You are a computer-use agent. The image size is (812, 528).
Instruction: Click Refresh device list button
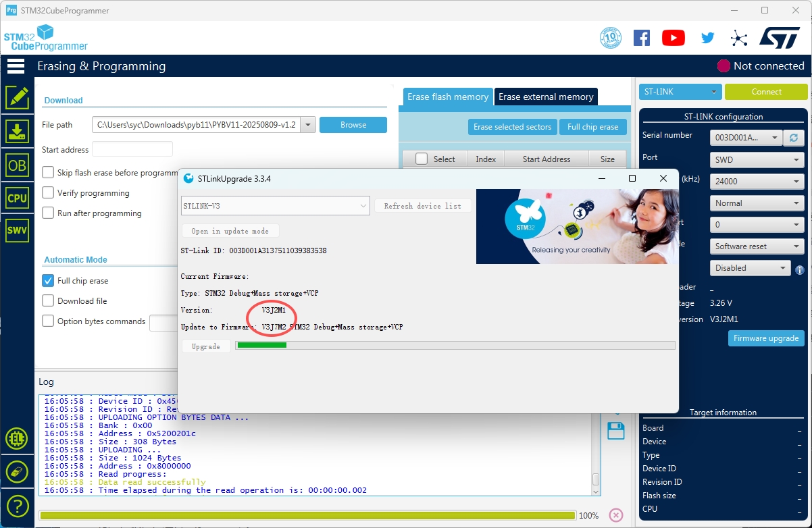[423, 206]
